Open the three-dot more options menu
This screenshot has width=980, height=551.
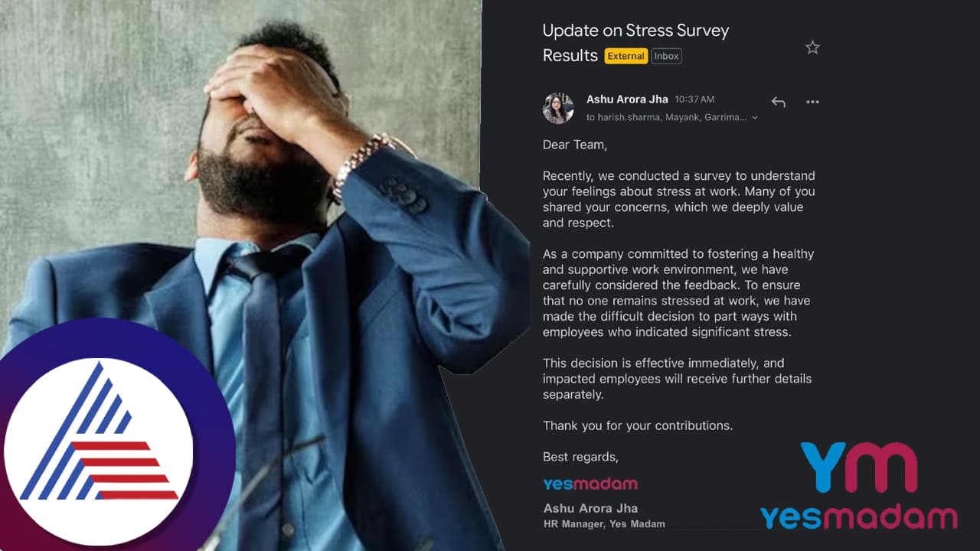tap(812, 102)
